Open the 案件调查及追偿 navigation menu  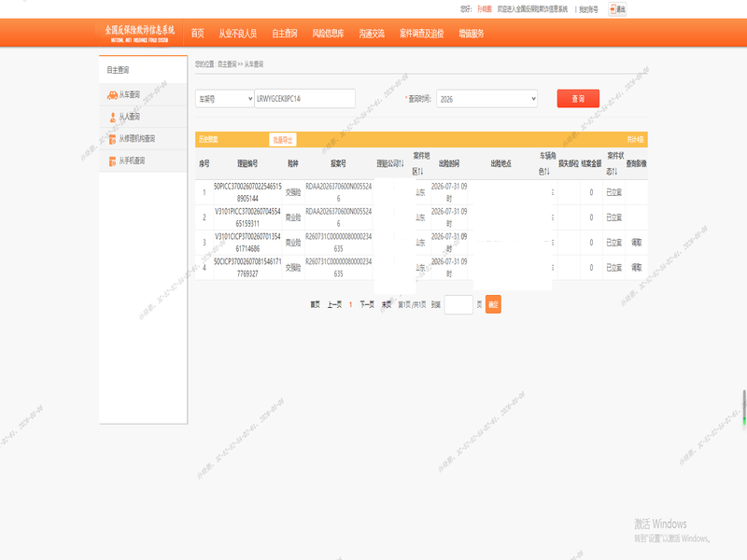(422, 34)
